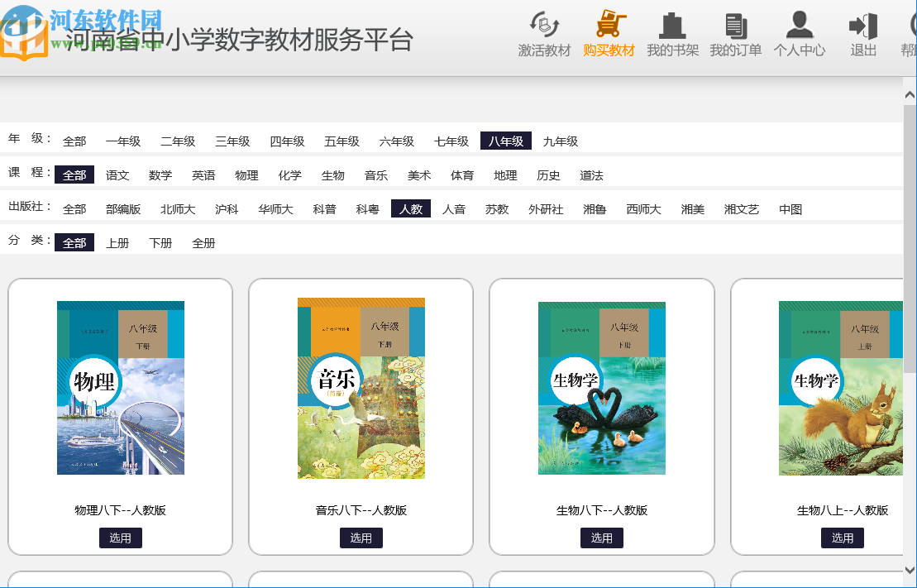
Task: Click 选用 under 生物八下--人教版
Action: pyautogui.click(x=602, y=538)
